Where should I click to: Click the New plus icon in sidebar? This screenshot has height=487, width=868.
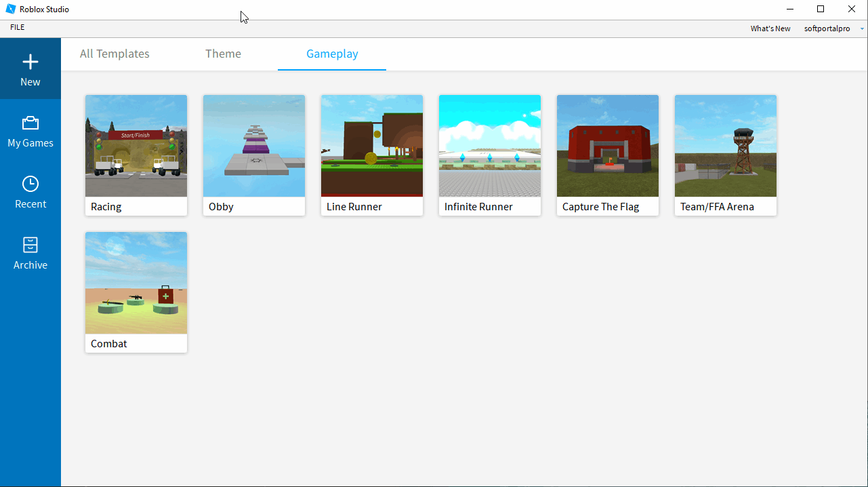[30, 62]
